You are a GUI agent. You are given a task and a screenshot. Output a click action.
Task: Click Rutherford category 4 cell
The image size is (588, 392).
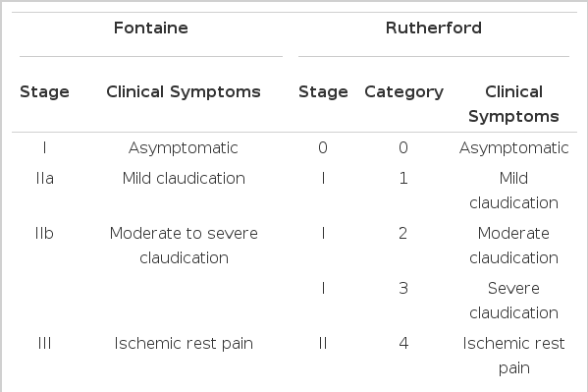[x=403, y=344]
